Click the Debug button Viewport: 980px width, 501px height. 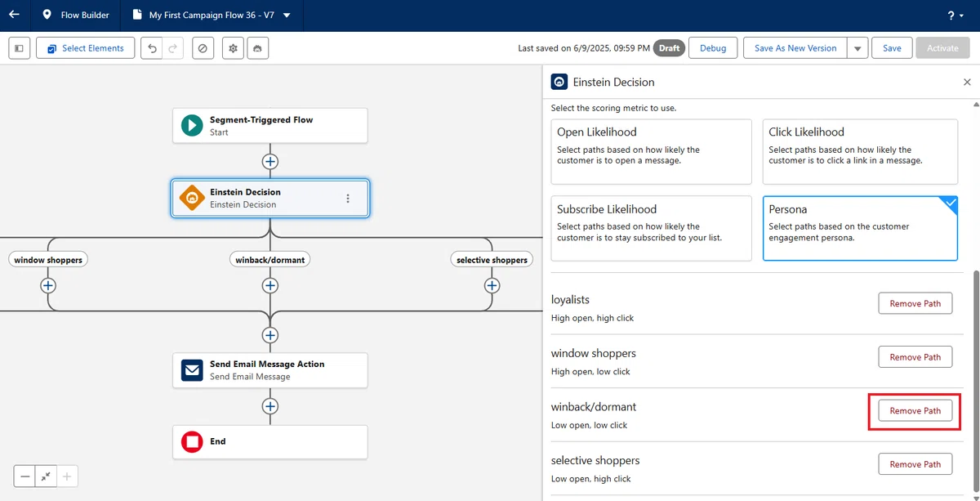713,48
